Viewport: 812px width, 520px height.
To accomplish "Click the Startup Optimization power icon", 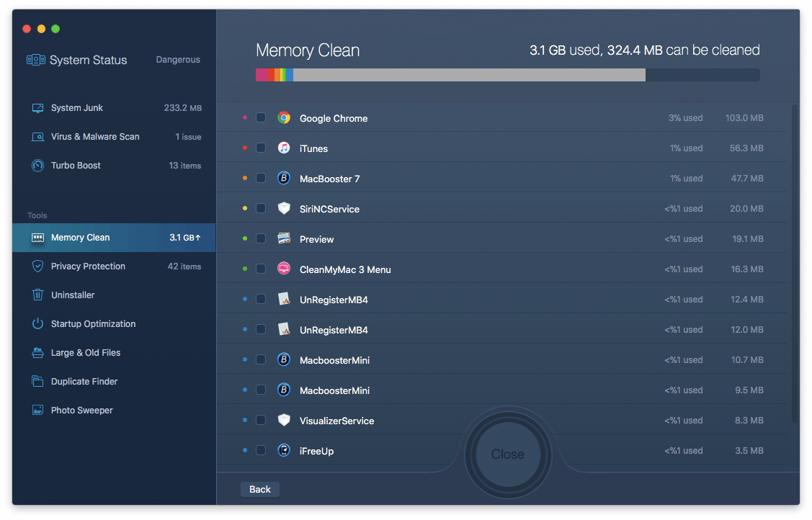I will (37, 324).
